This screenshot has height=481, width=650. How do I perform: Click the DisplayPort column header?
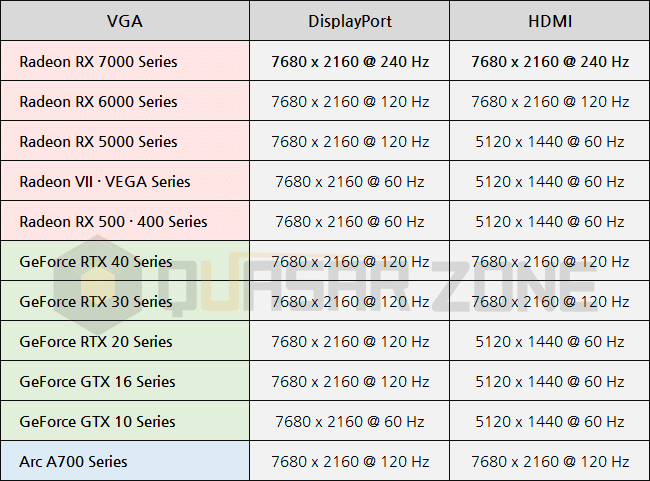[350, 21]
